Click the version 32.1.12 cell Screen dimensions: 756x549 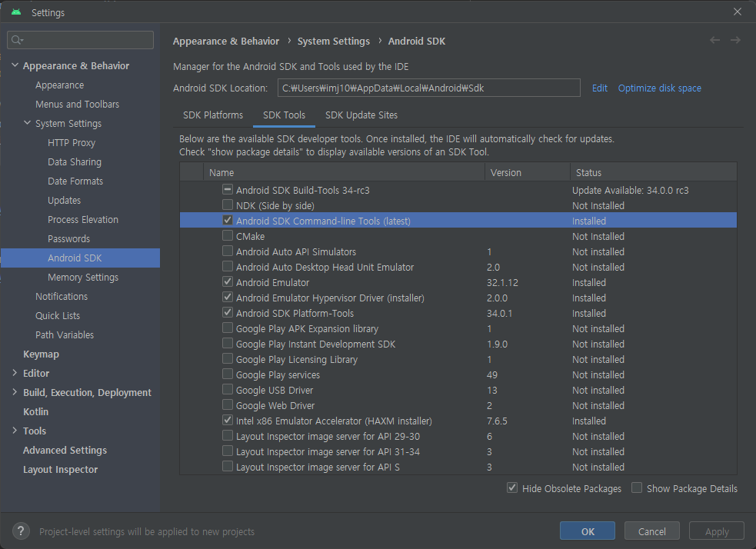click(502, 282)
